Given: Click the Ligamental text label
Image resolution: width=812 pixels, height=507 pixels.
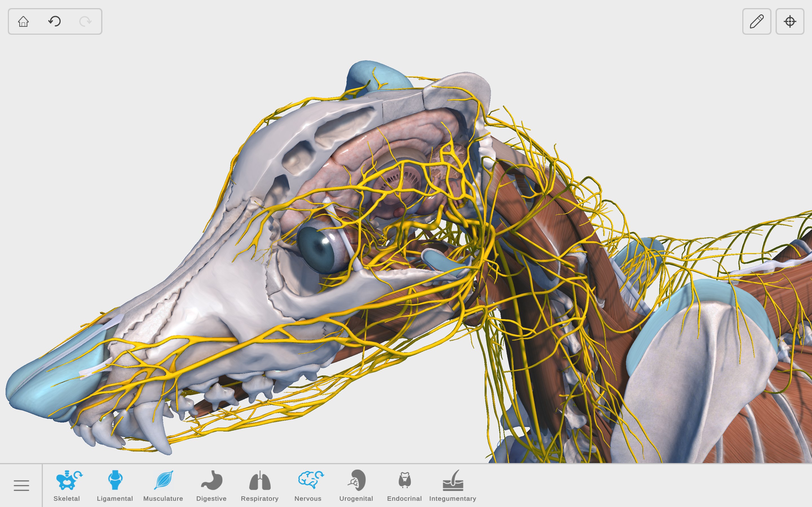Looking at the screenshot, I should [x=114, y=499].
